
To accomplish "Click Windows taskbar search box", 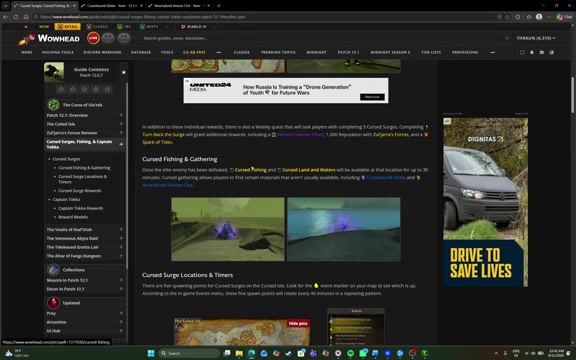I will tap(189, 353).
